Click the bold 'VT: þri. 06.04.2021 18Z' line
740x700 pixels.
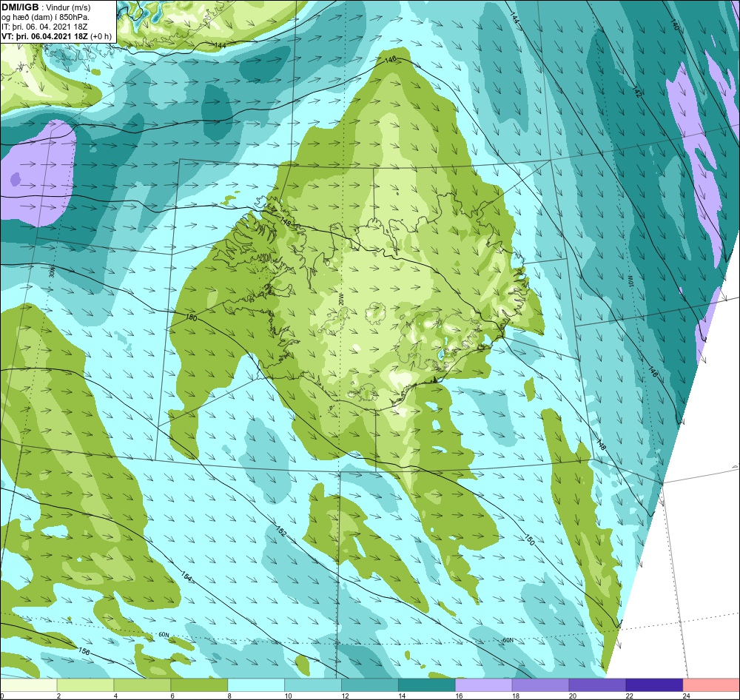(x=45, y=36)
